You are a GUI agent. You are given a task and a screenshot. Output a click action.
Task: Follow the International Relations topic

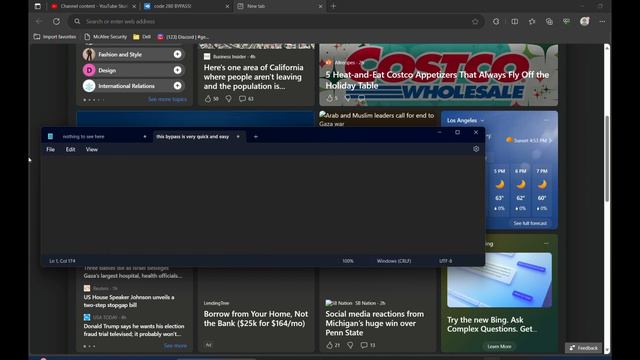[x=178, y=86]
